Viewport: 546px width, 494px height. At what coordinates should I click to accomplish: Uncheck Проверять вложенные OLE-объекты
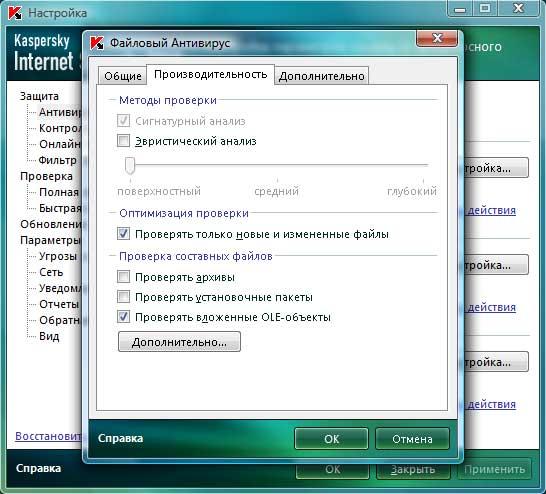123,317
